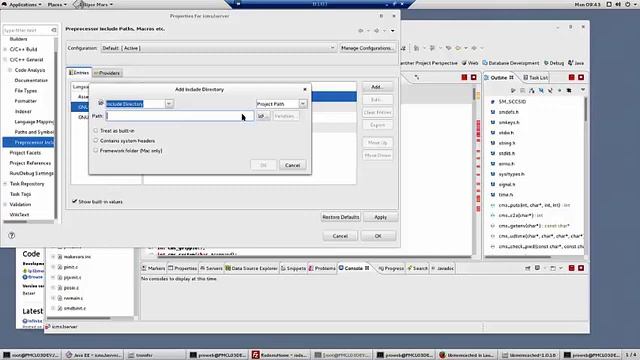Click the Add... button for entries
This screenshot has height=360, width=640.
click(377, 87)
